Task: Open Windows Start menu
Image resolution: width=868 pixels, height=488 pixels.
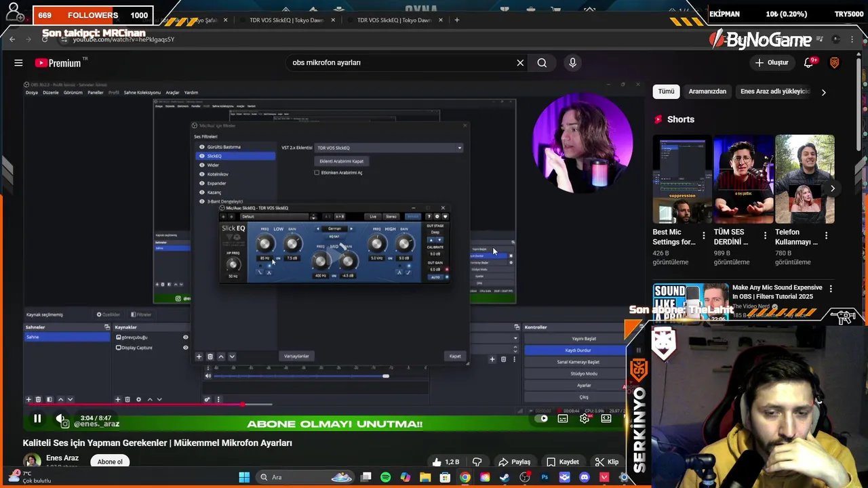Action: click(244, 477)
